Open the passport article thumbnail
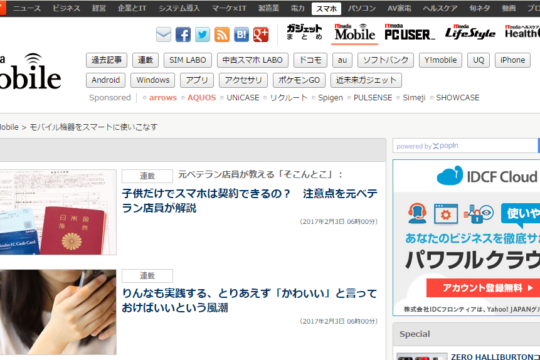 coord(58,212)
